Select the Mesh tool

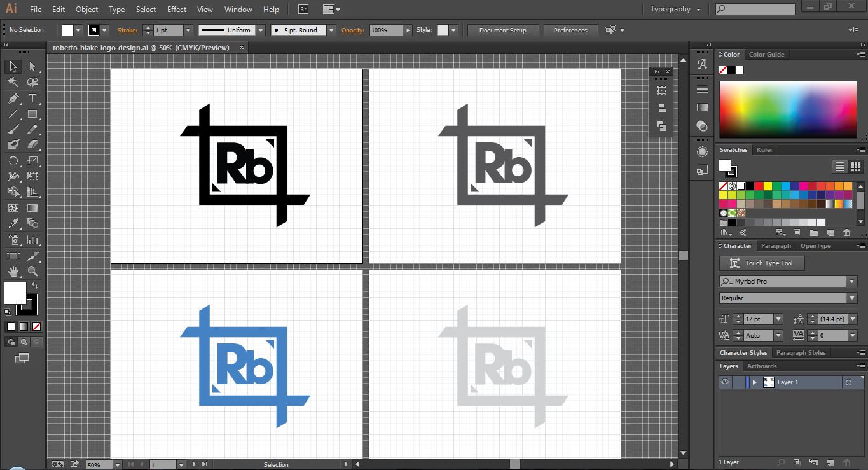pos(13,208)
